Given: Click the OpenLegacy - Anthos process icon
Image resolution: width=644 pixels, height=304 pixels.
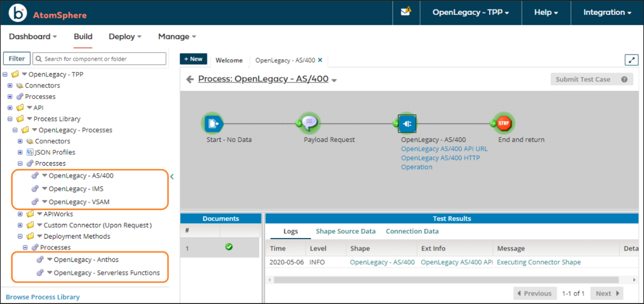Looking at the screenshot, I should (40, 259).
